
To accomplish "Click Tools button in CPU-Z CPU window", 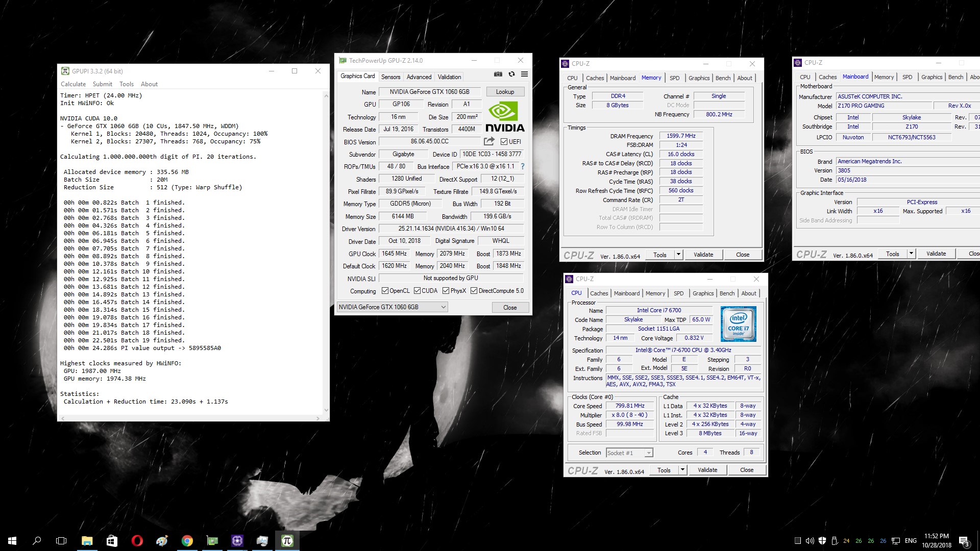I will 664,469.
